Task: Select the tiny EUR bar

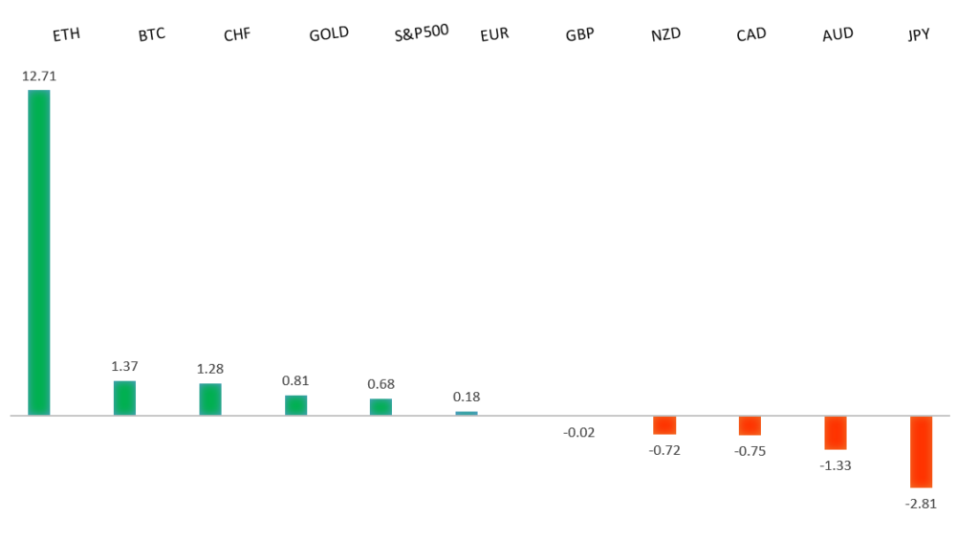Action: pyautogui.click(x=467, y=413)
